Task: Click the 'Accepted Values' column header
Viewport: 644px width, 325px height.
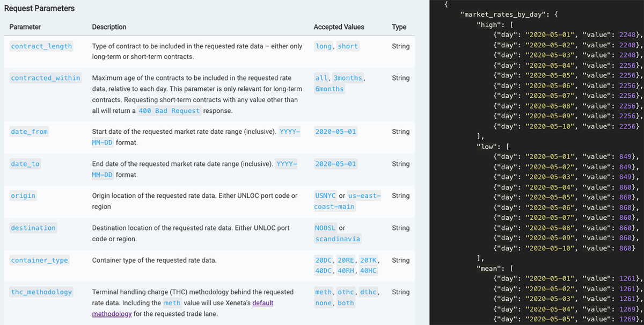Action: 339,27
